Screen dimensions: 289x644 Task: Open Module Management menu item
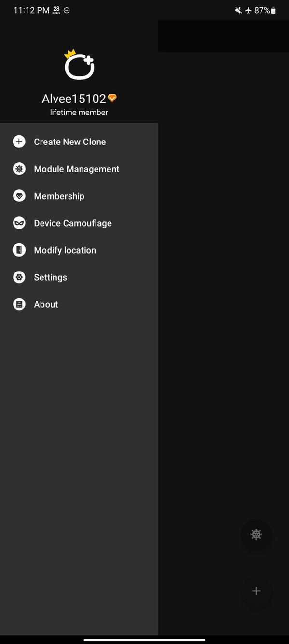click(x=79, y=169)
